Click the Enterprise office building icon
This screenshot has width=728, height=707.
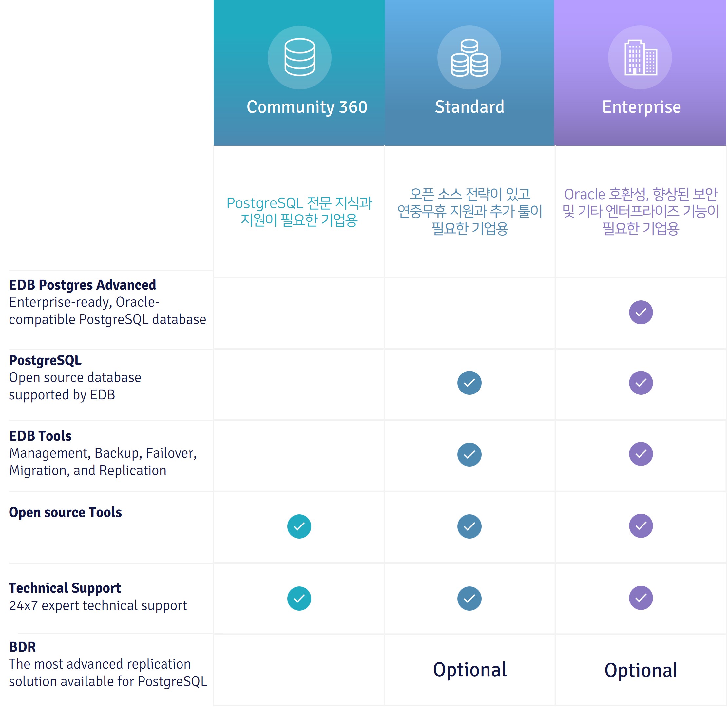[x=640, y=57]
